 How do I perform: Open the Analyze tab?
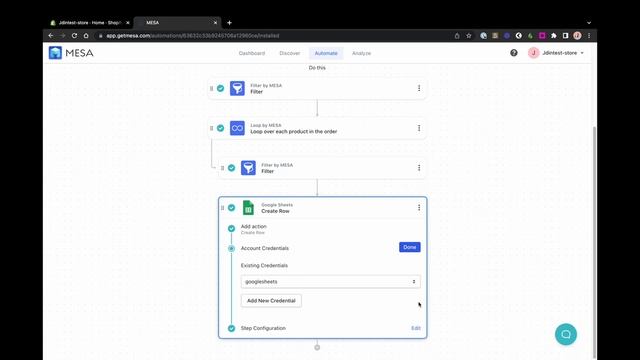[362, 53]
